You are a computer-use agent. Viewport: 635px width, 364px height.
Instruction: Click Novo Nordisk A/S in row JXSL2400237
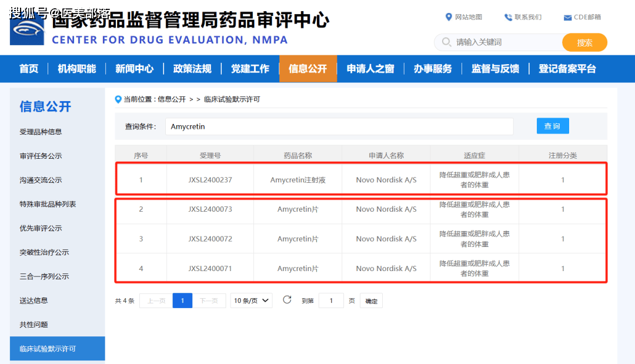tap(386, 180)
